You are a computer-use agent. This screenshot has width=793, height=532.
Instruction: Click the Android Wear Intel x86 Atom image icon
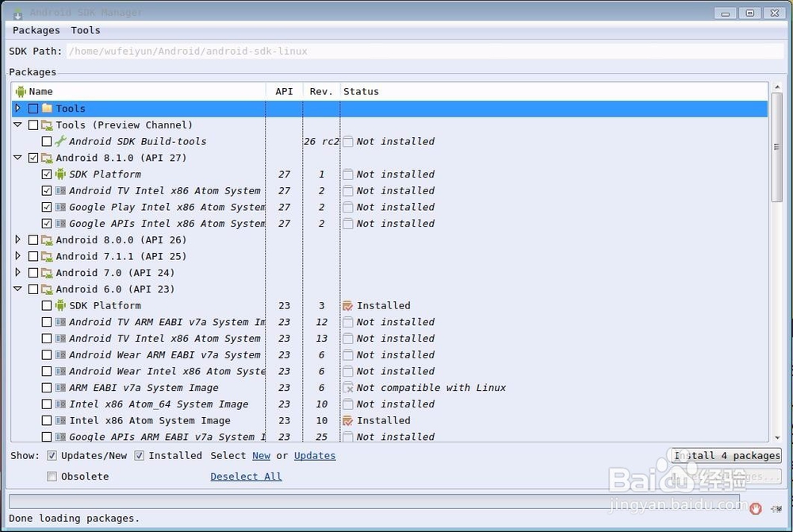[x=60, y=371]
